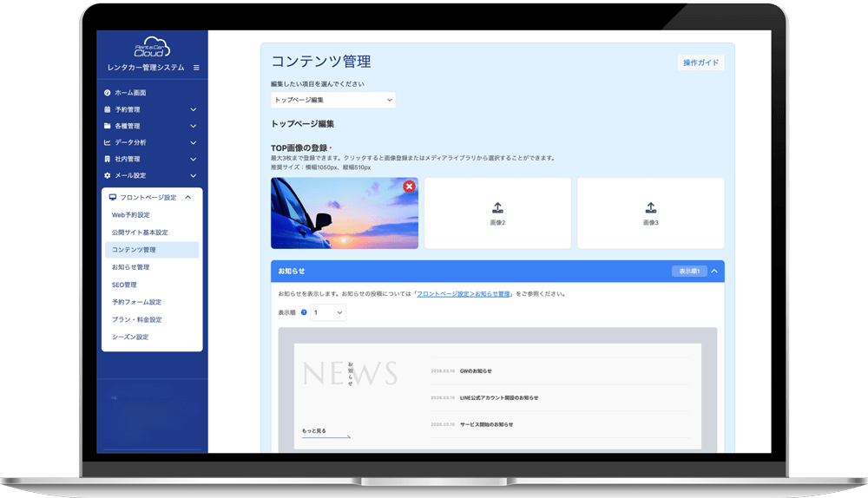Click the 各種管理 folder icon

point(108,126)
